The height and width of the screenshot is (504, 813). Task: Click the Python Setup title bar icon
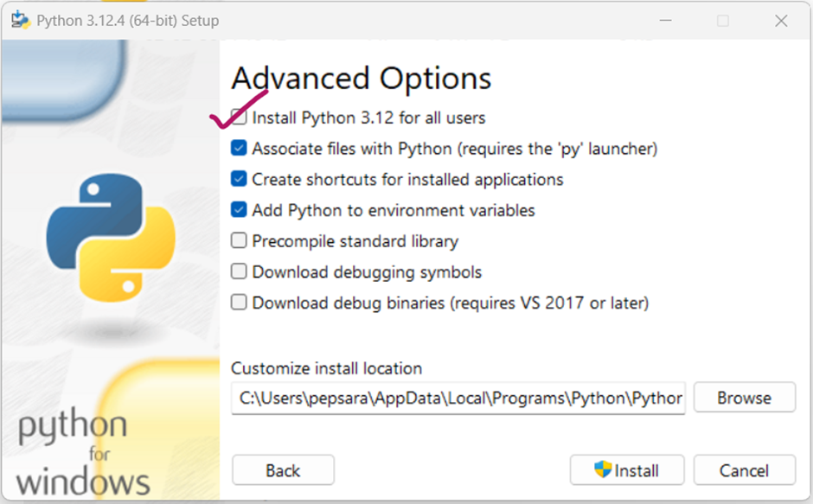[18, 19]
